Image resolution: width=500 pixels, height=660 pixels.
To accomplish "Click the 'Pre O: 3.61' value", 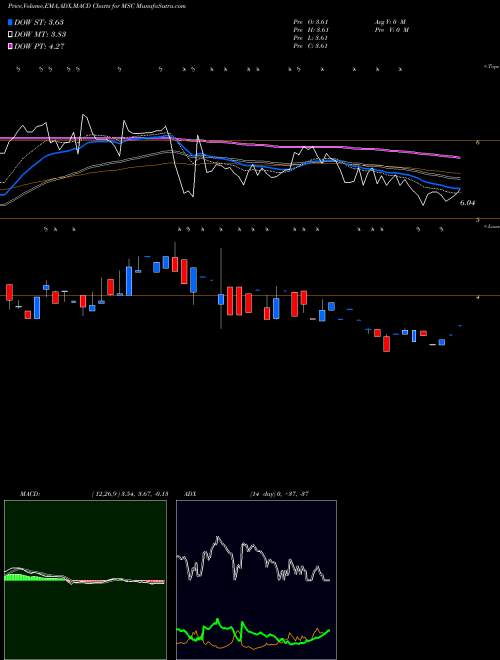I will (x=311, y=22).
